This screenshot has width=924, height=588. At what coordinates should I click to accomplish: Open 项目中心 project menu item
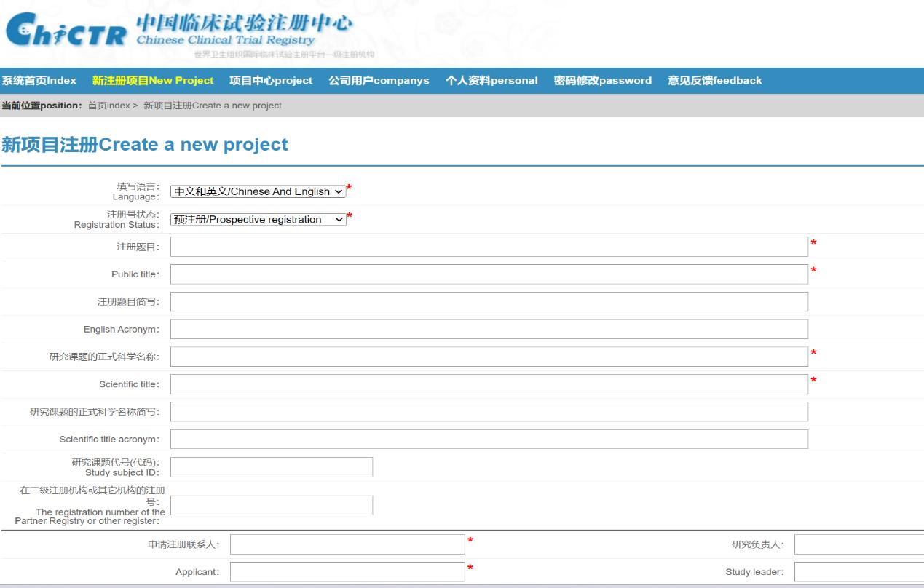pos(271,81)
